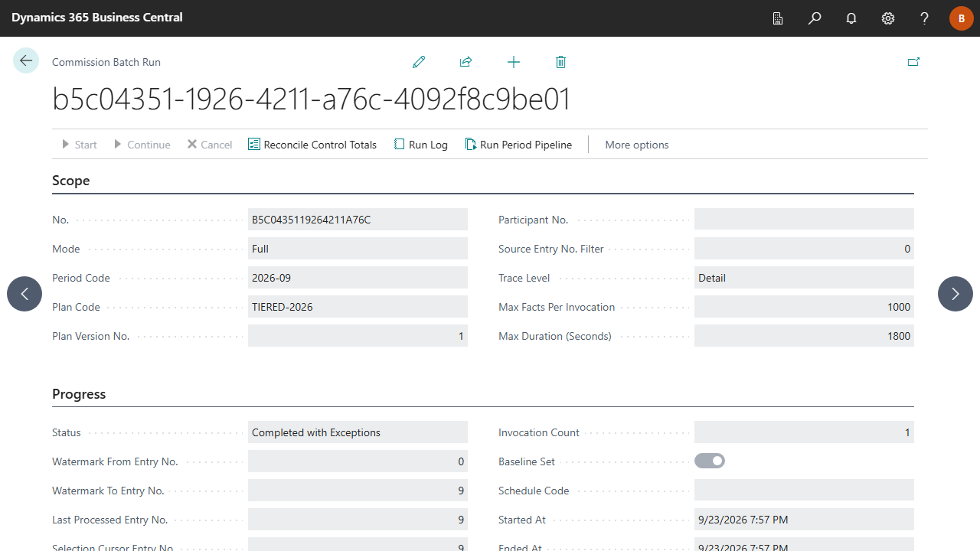Click the Watermark To Entry No. field

pos(358,491)
